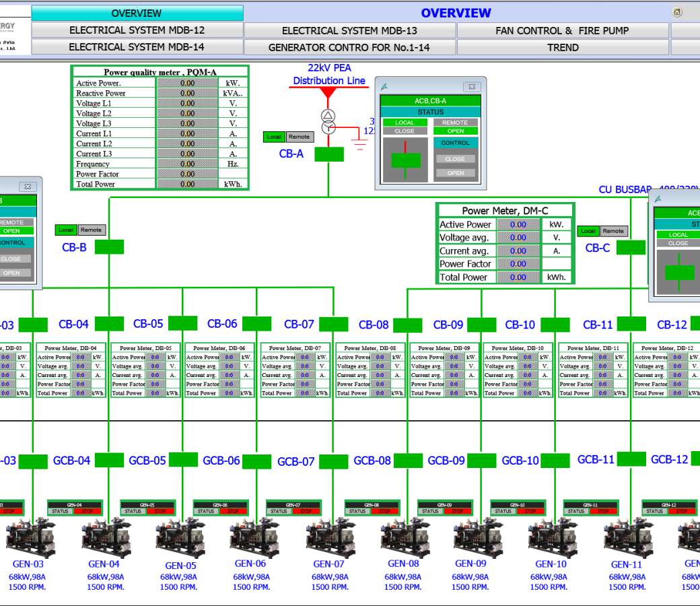
Task: Select the CB-B breaker symbol
Action: [109, 247]
